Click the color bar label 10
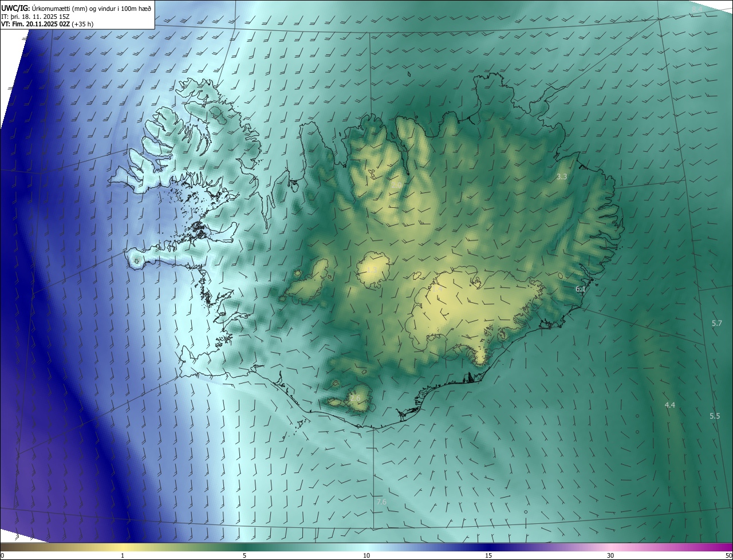Screen dimensions: 733x560 point(366,556)
